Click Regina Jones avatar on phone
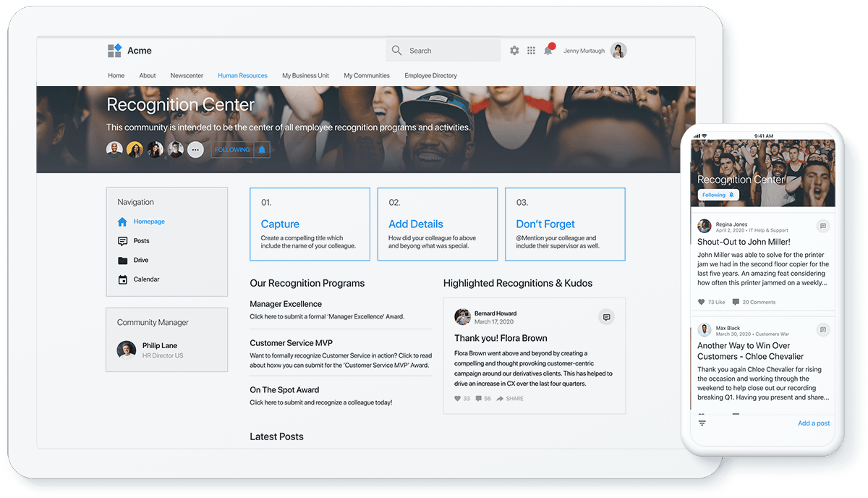Image resolution: width=868 pixels, height=498 pixels. point(705,227)
